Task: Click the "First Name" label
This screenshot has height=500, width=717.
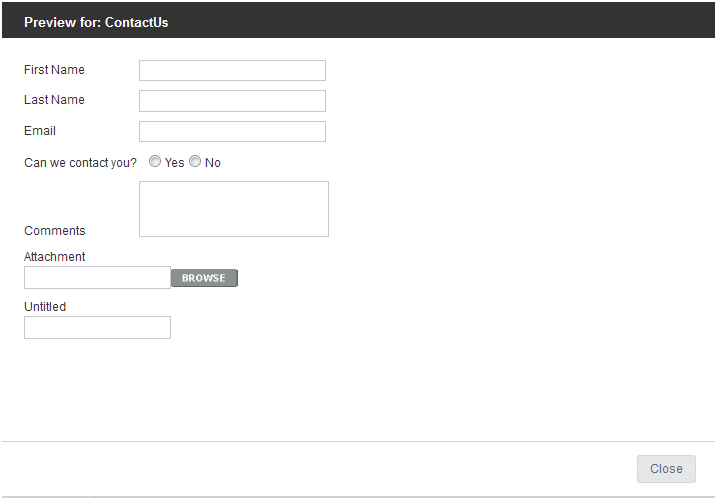Action: 54,70
